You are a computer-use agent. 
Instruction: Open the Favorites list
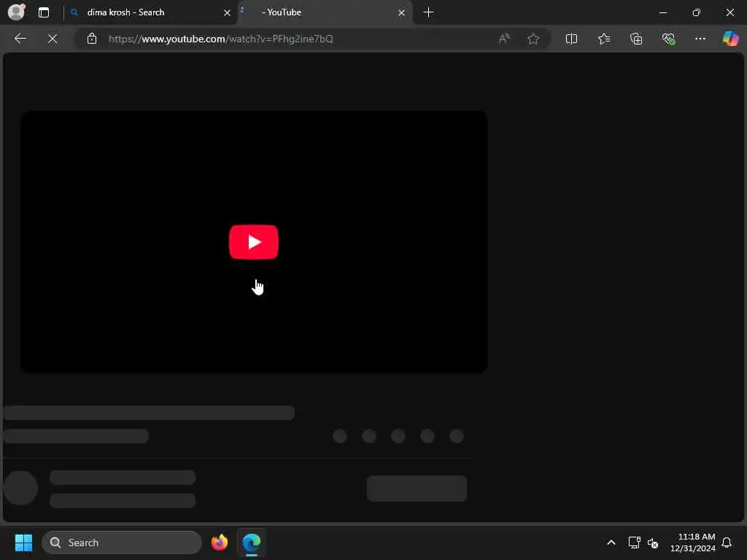coord(603,39)
